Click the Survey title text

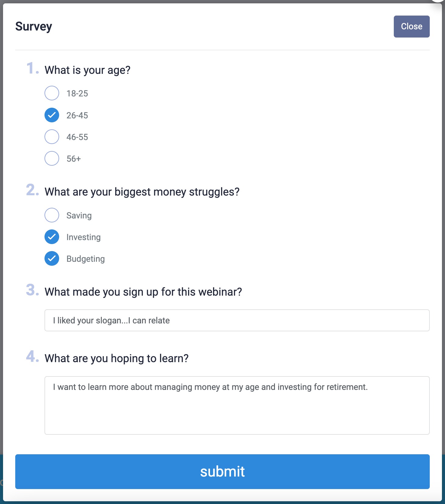(34, 26)
